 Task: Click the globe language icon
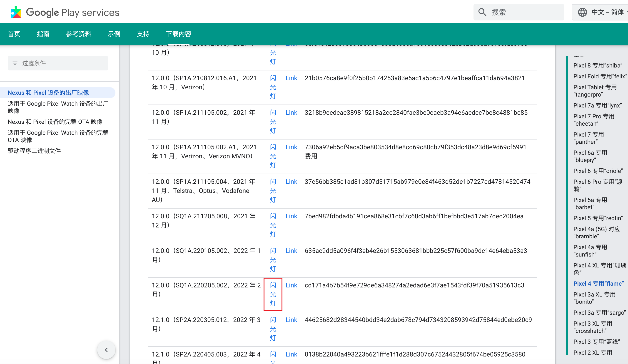[582, 12]
